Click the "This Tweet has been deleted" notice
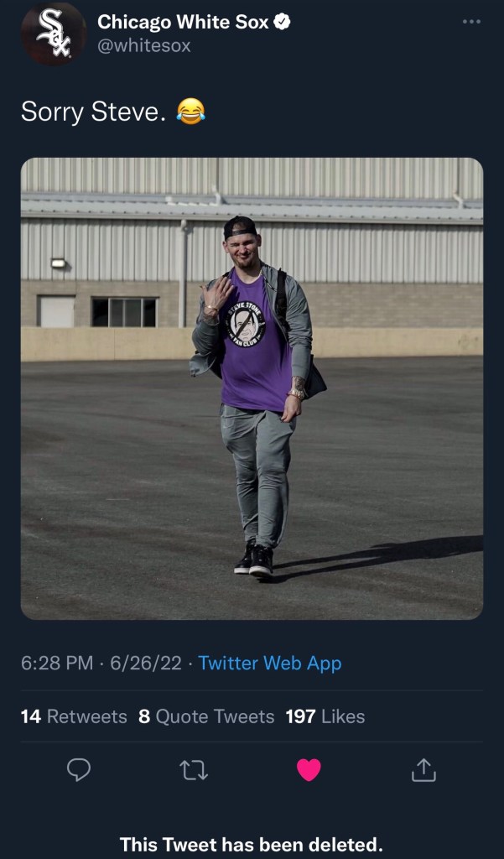 252,844
